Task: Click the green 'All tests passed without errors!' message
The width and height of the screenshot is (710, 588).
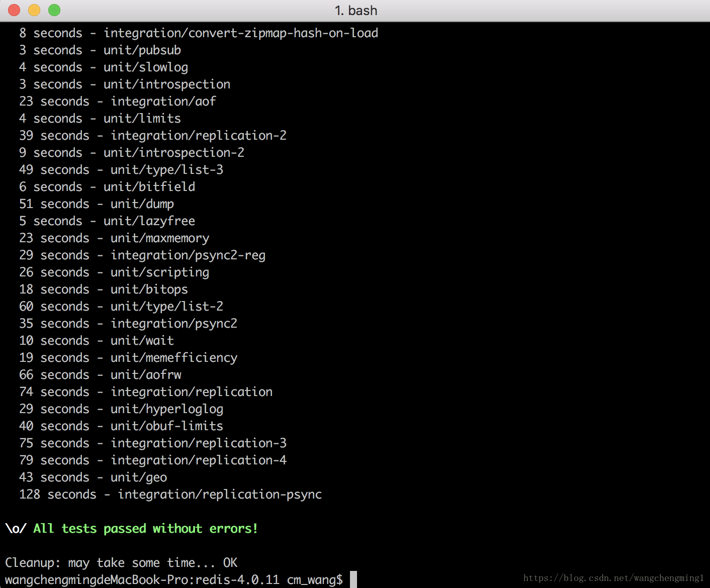Action: coord(145,529)
